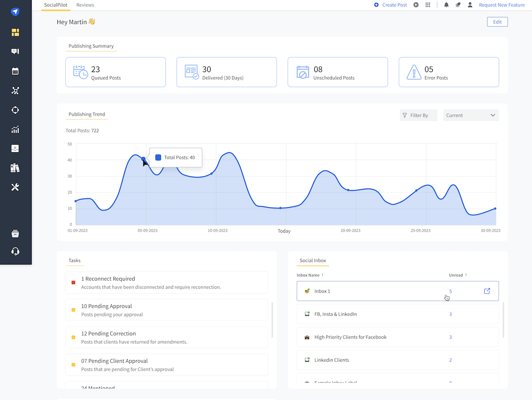Screen dimensions: 532x400
Task: Click the blue Total Posts legend swatch
Action: 158,158
